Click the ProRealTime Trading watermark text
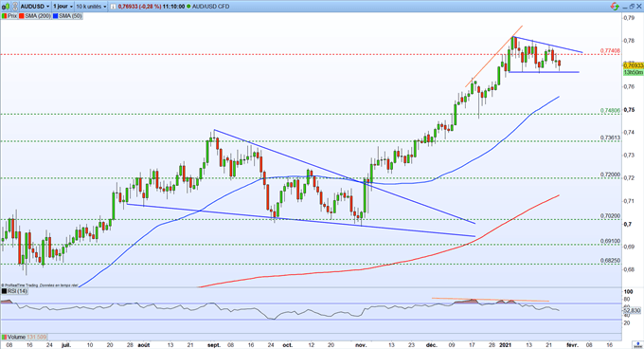 coord(40,285)
